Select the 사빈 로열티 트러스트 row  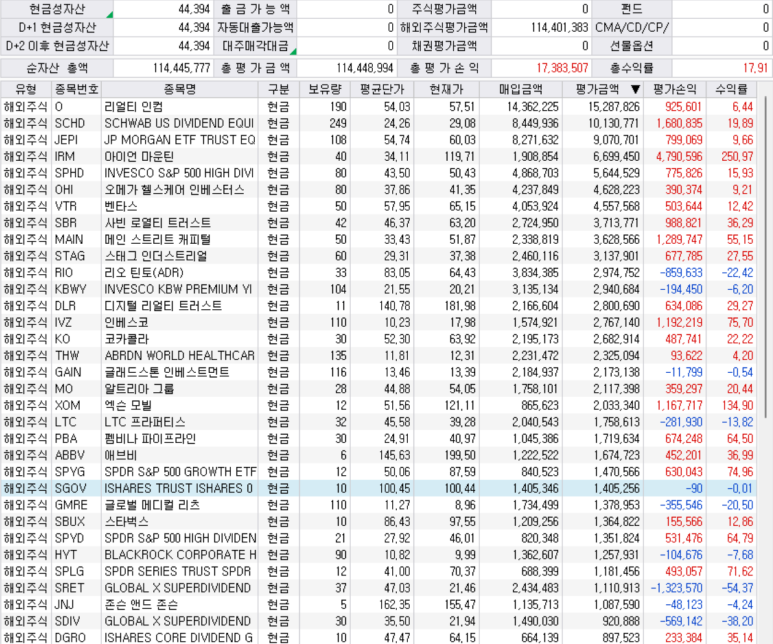pyautogui.click(x=379, y=223)
